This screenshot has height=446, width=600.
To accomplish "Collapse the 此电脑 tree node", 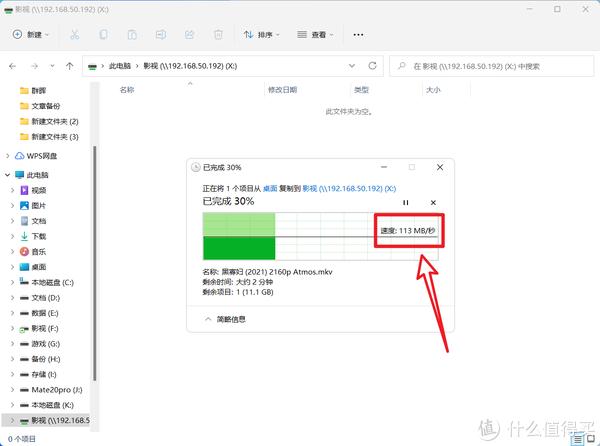I will point(8,175).
